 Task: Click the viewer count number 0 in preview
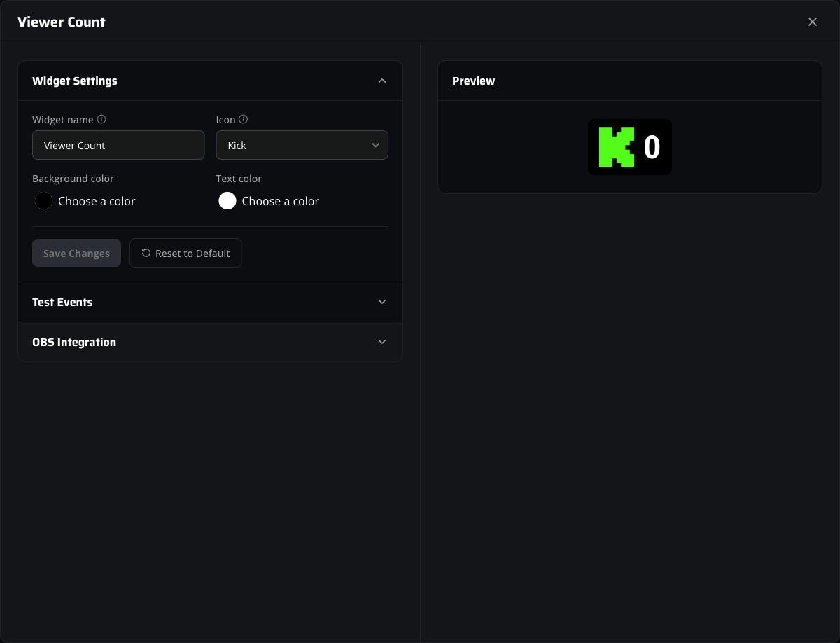(652, 147)
